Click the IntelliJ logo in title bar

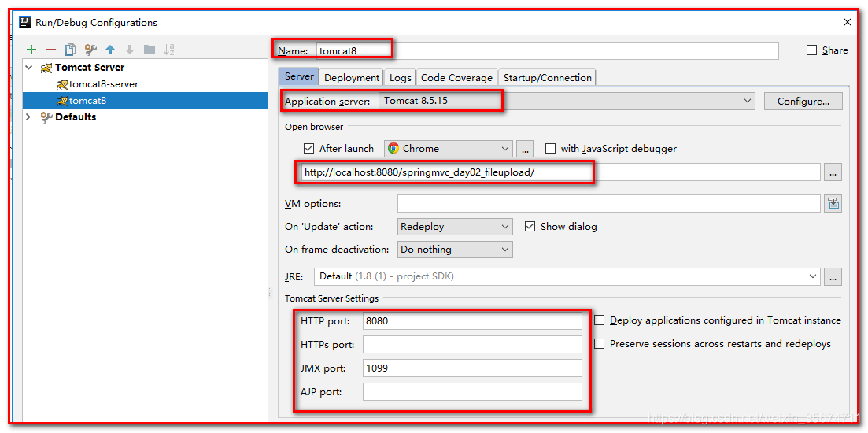(x=25, y=22)
